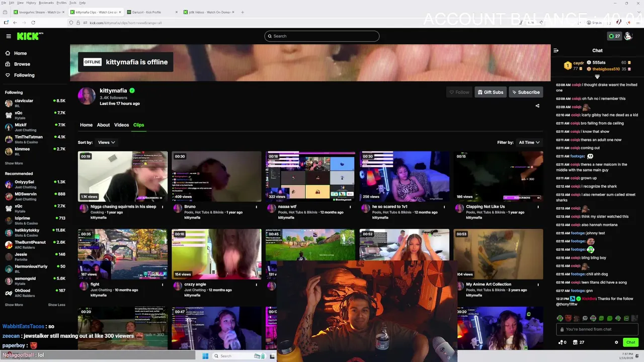The height and width of the screenshot is (362, 644).
Task: Switch to the Home channel tab
Action: point(86,125)
